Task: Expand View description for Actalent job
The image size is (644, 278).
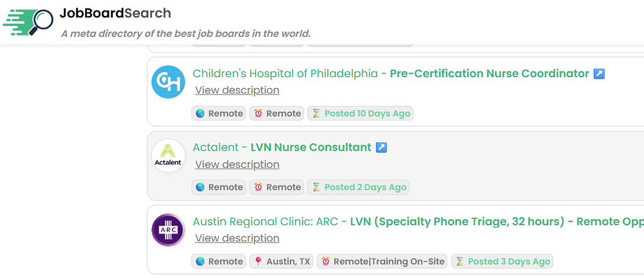Action: tap(237, 164)
